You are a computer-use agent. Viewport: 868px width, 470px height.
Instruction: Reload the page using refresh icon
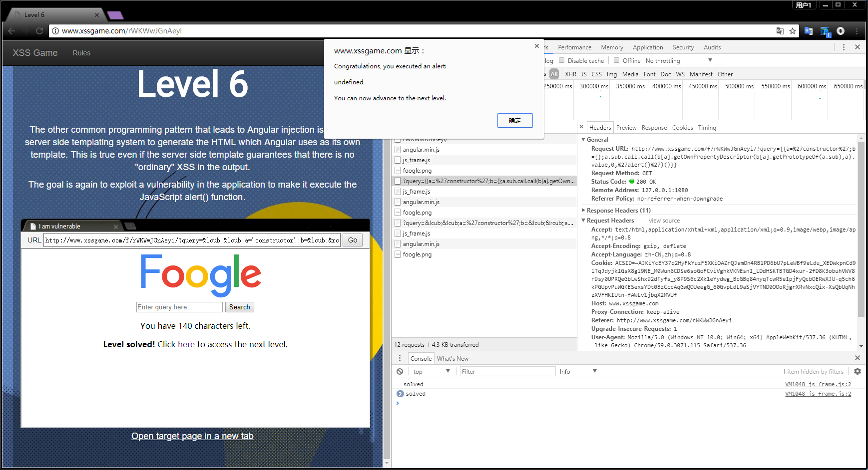tap(39, 31)
